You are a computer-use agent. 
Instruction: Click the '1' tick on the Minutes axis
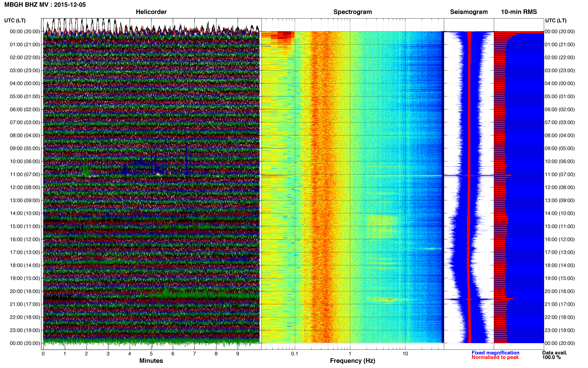click(65, 354)
